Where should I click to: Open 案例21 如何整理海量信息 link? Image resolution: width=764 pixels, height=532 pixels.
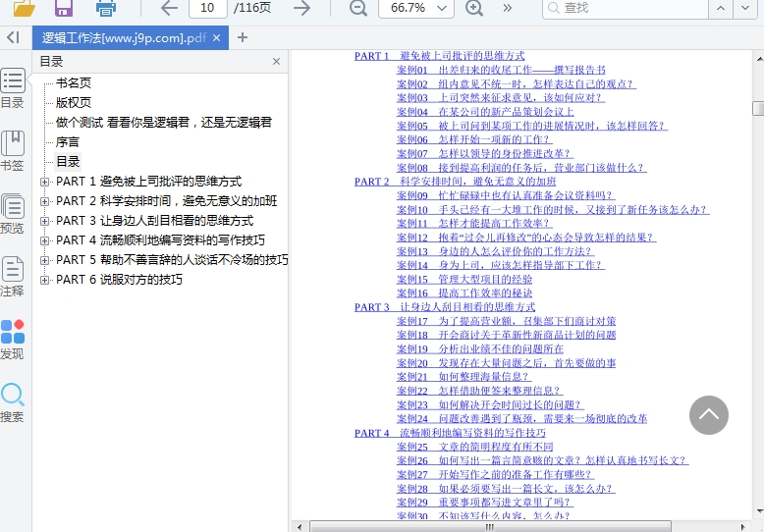(464, 377)
